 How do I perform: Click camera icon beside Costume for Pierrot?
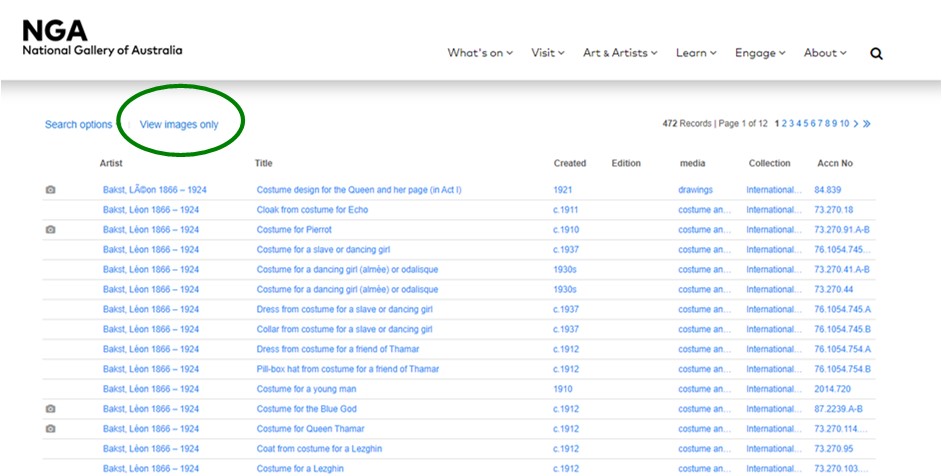(x=51, y=230)
